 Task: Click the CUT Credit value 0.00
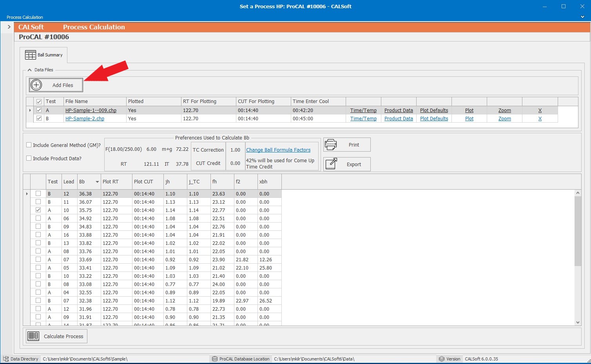coord(235,163)
